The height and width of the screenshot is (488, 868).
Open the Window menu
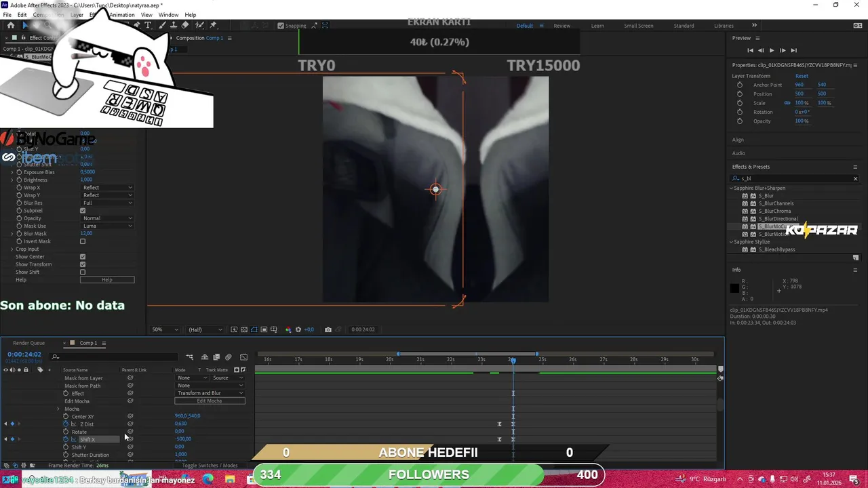pos(168,15)
